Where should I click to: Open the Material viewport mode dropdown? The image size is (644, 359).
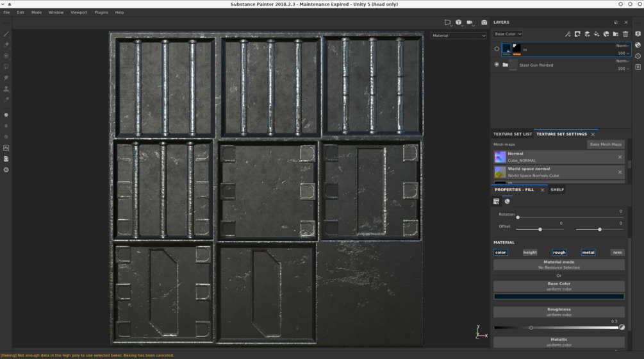(458, 36)
